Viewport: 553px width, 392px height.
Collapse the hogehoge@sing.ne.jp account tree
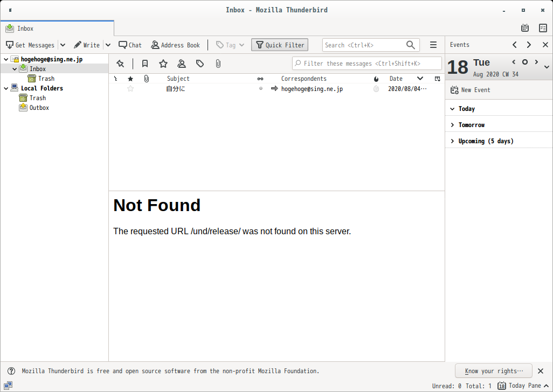point(6,59)
